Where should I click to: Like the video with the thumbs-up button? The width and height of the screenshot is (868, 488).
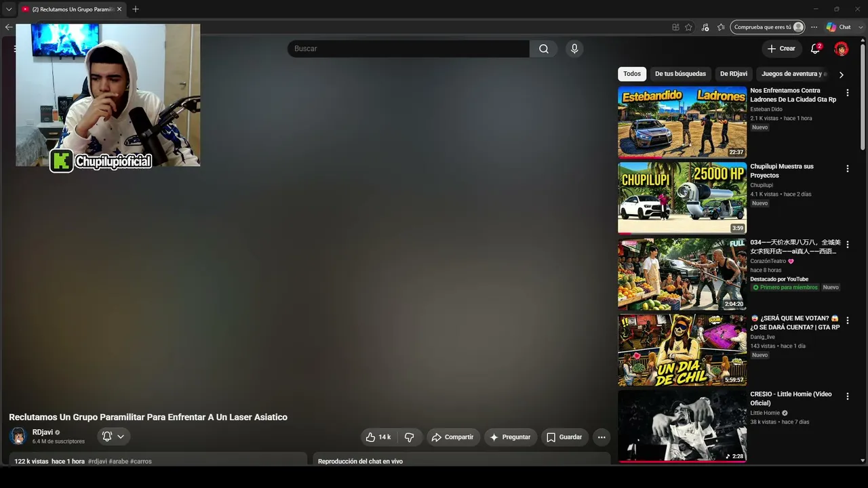pyautogui.click(x=378, y=437)
